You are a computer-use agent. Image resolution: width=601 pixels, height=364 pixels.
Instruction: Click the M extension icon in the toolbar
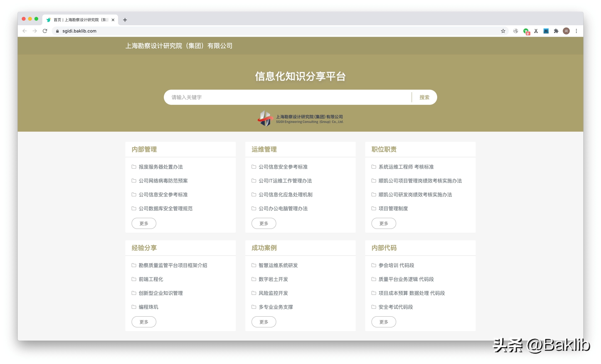click(546, 31)
